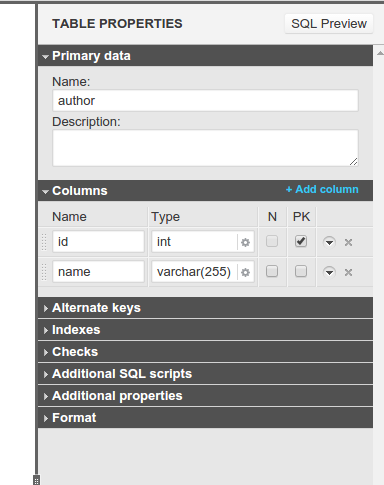Click the Add column link
Screen dimensions: 384x485
322,189
